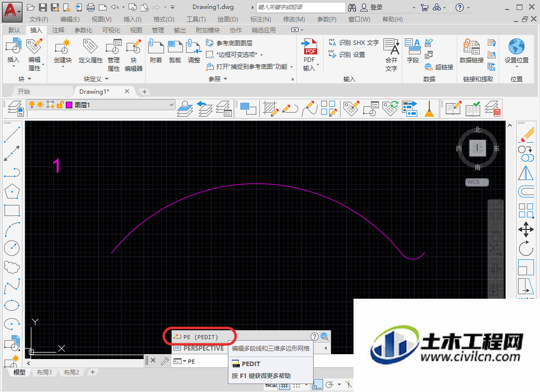The width and height of the screenshot is (540, 392).
Task: Open Block Editor (块编辑器)
Action: [134, 55]
